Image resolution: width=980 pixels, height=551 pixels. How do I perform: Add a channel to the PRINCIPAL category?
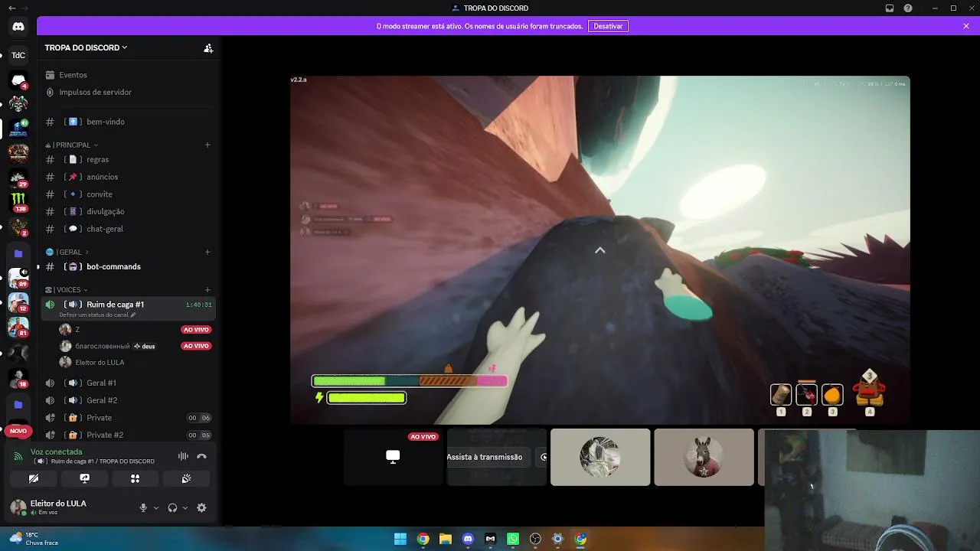click(x=207, y=145)
